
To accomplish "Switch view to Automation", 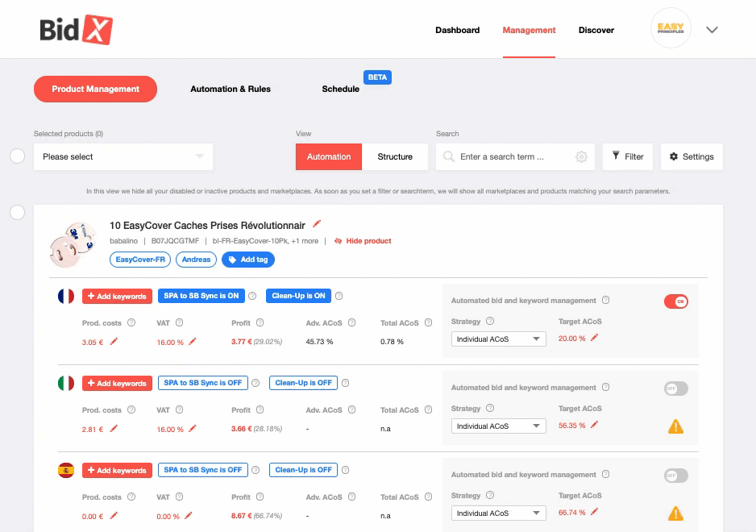I will [329, 156].
